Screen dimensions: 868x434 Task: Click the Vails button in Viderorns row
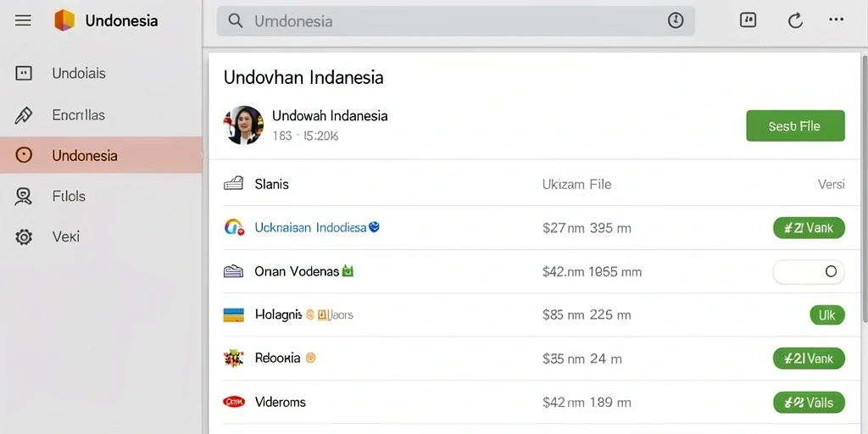[809, 403]
